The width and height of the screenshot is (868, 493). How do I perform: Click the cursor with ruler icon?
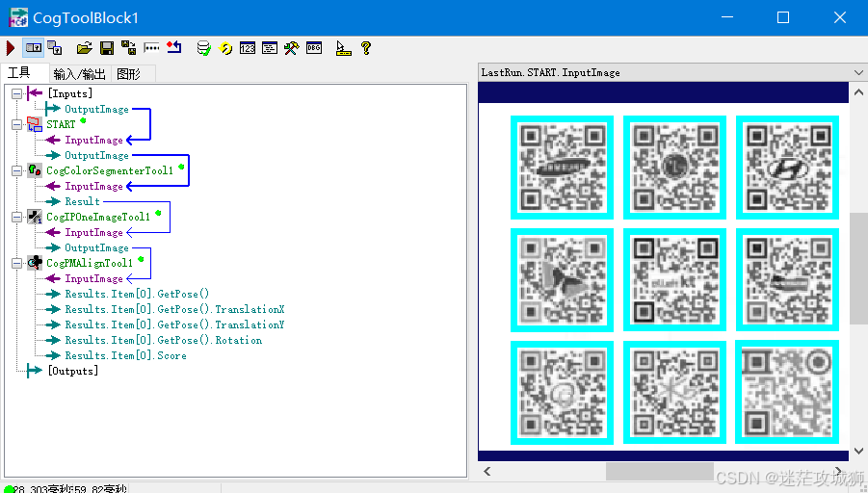tap(343, 48)
